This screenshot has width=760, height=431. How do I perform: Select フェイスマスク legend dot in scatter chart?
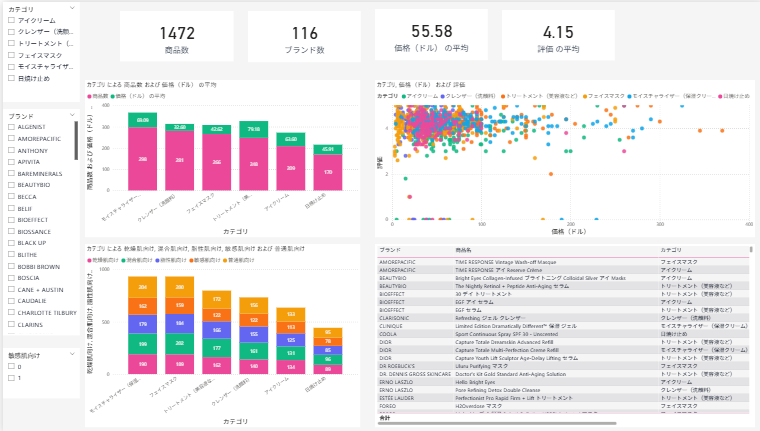[585, 96]
